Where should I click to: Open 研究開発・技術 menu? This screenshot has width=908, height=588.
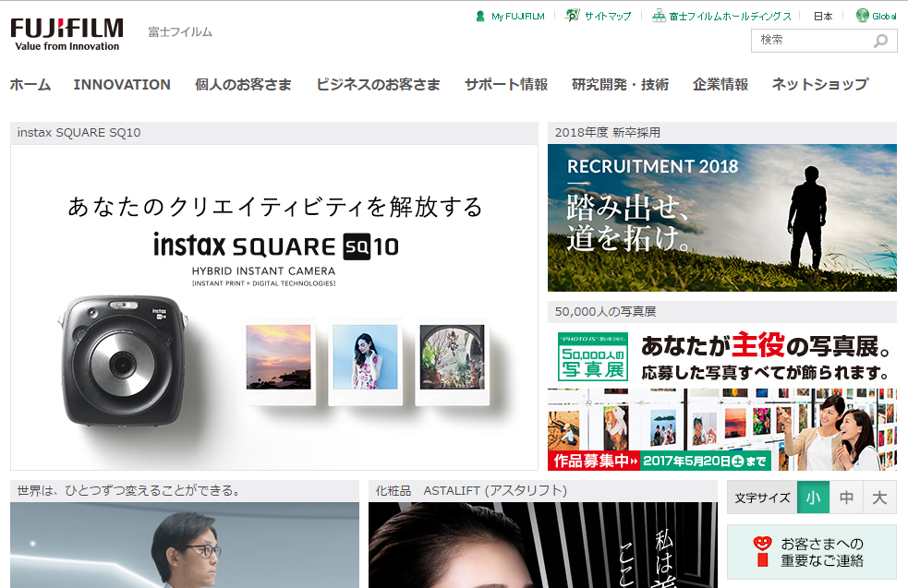click(620, 85)
